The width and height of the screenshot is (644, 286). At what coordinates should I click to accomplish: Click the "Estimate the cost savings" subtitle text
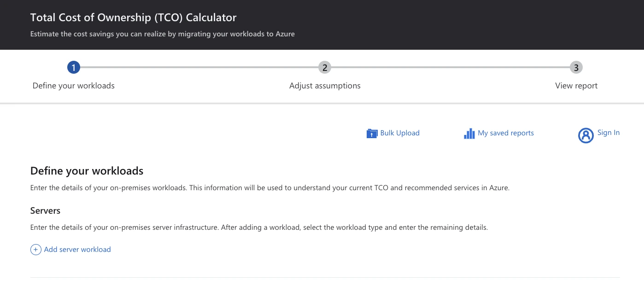point(162,34)
